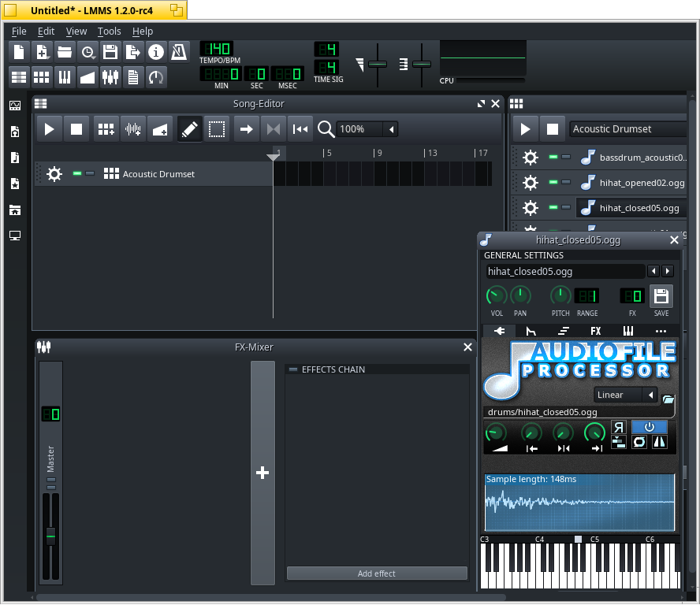
Task: Open the Edit menu
Action: point(46,32)
